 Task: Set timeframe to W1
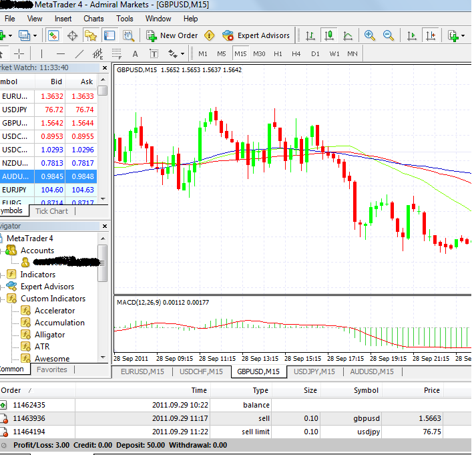coord(334,53)
